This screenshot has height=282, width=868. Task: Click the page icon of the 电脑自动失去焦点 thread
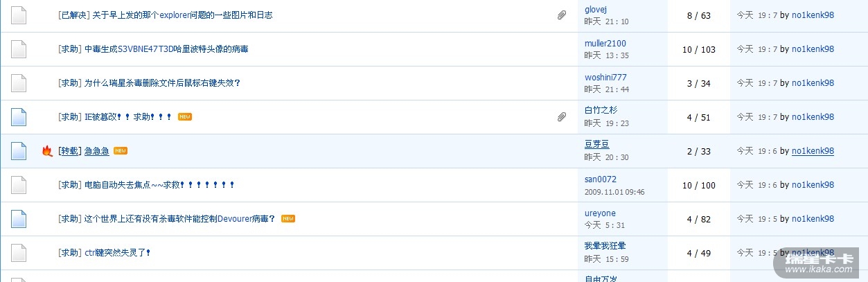coord(19,185)
